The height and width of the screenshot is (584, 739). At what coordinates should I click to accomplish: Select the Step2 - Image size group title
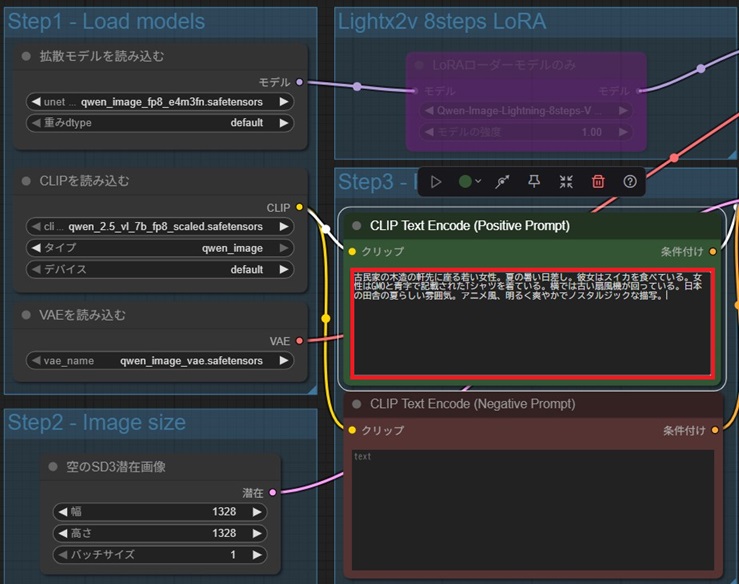pyautogui.click(x=97, y=423)
